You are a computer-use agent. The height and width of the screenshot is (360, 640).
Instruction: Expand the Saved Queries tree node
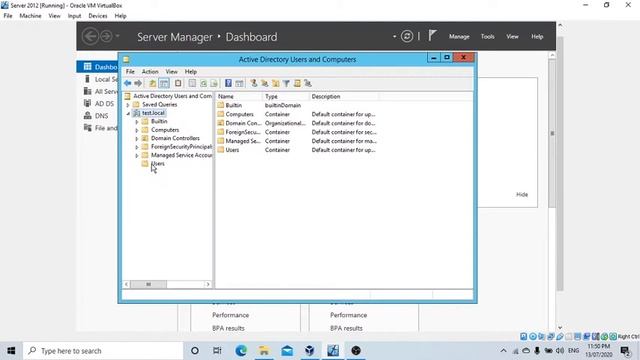coord(128,105)
